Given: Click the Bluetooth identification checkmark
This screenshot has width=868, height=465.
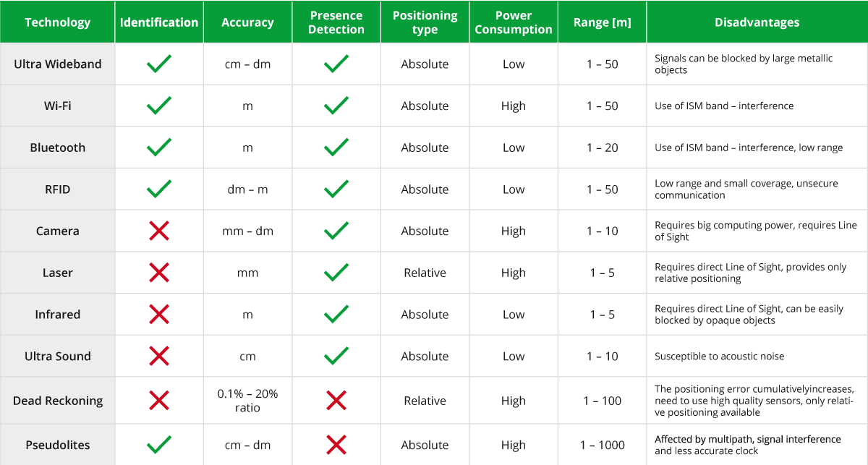Looking at the screenshot, I should tap(159, 148).
